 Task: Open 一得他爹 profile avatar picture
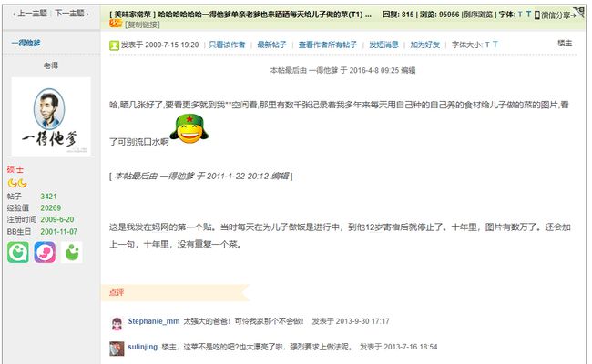tap(51, 116)
